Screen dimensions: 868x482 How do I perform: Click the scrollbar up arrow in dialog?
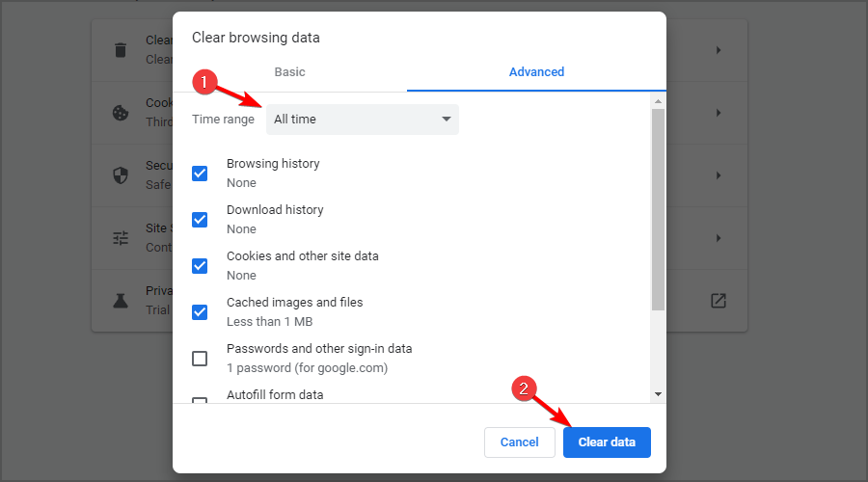click(658, 101)
